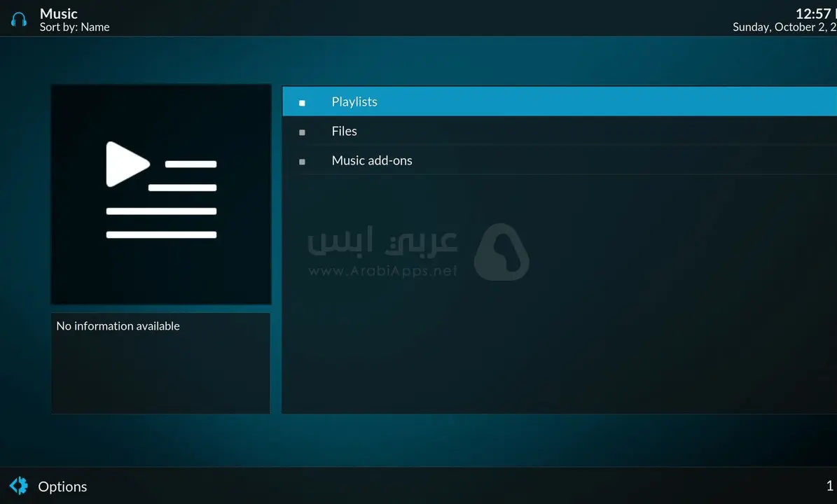Open Music add-ons
This screenshot has width=837, height=504.
coord(372,160)
